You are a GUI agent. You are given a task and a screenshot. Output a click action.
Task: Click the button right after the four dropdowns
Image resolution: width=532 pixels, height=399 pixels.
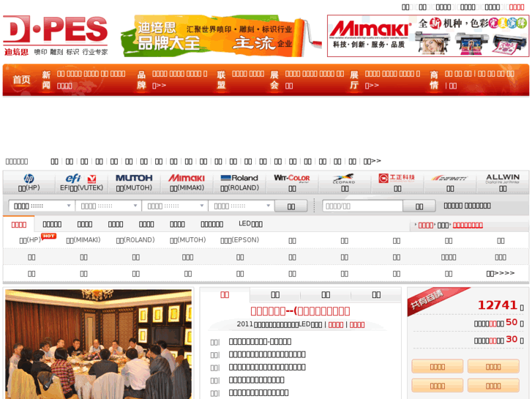click(291, 206)
